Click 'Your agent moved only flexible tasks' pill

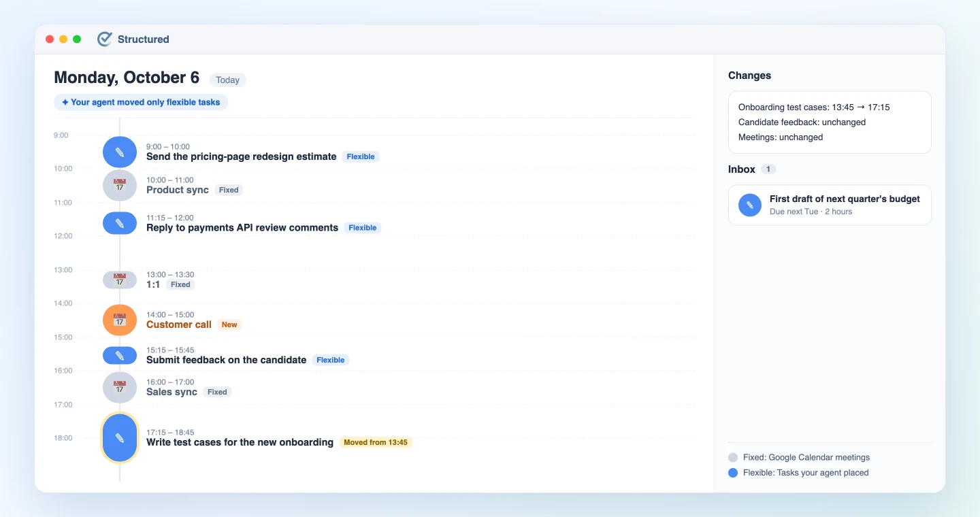[141, 102]
